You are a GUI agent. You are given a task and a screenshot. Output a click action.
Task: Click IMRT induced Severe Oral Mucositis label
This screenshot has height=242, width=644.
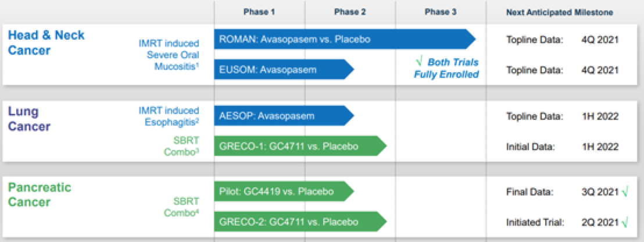point(169,55)
